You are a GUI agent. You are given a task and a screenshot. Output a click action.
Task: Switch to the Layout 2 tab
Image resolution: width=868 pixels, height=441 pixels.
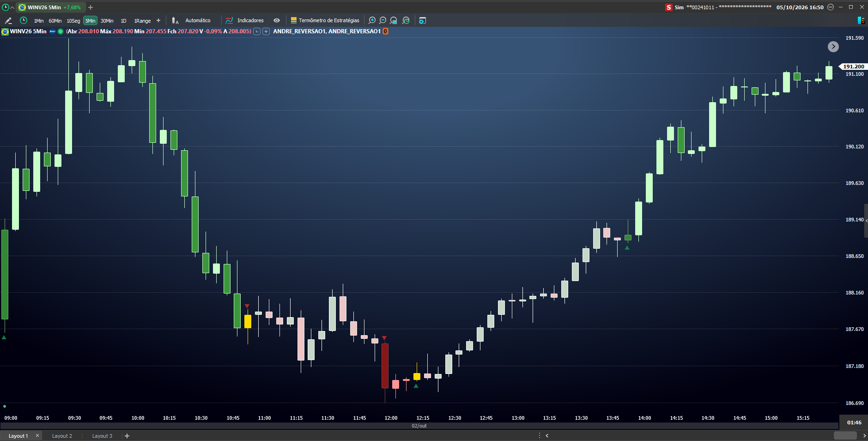tap(62, 436)
